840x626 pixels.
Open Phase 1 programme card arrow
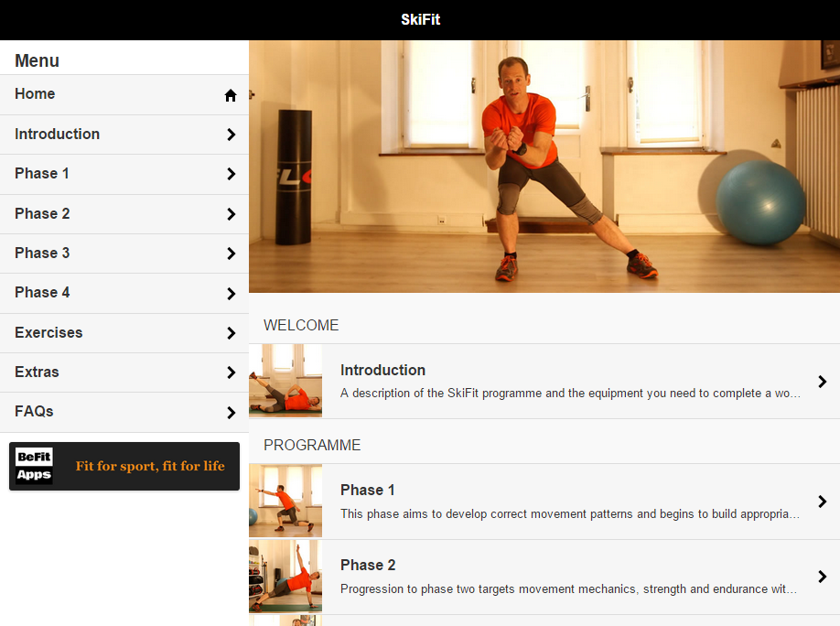pyautogui.click(x=823, y=502)
